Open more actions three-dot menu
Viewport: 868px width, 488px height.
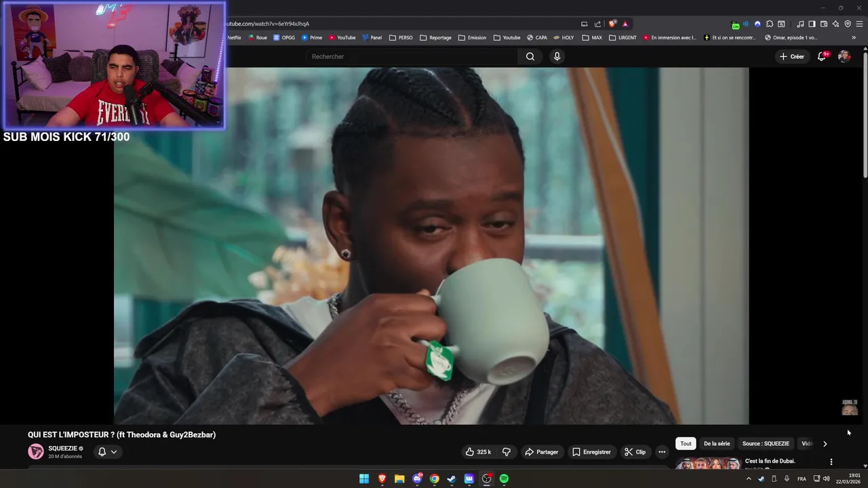662,452
